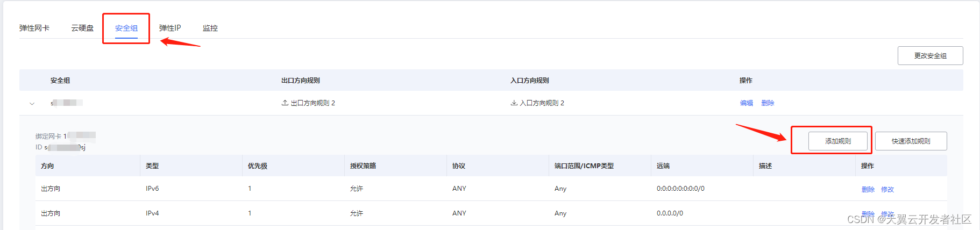Edit the security group via 编辑 link

click(x=747, y=103)
